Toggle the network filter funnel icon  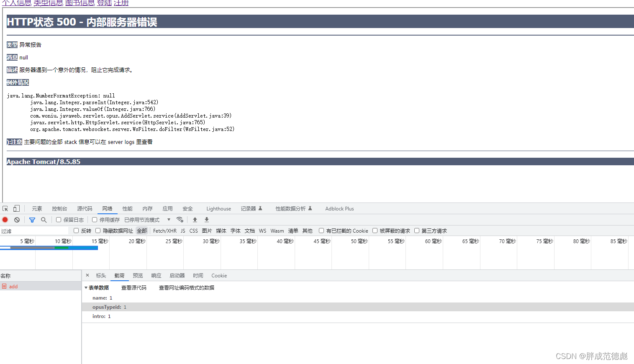coord(32,220)
